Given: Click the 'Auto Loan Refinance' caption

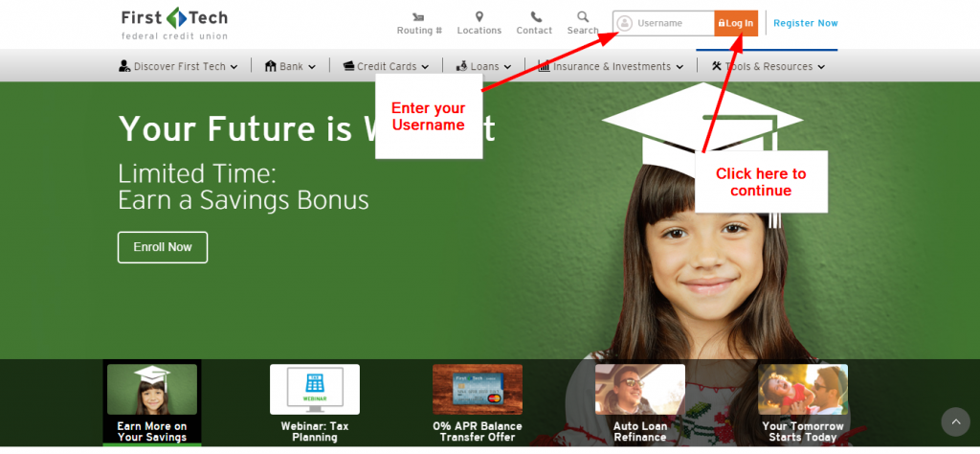Looking at the screenshot, I should 640,431.
